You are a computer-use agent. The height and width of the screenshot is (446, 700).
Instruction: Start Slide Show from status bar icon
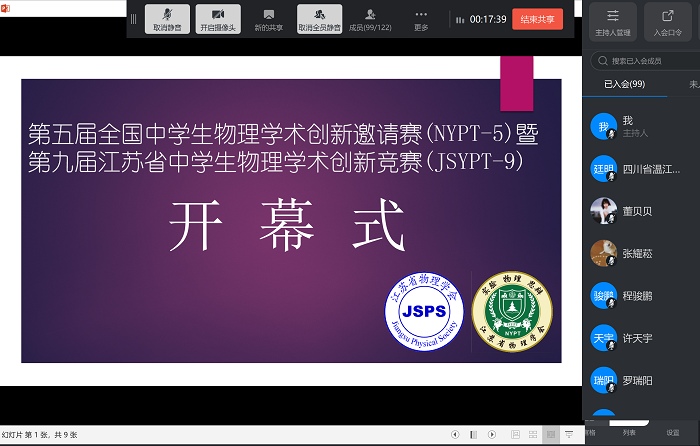(569, 434)
